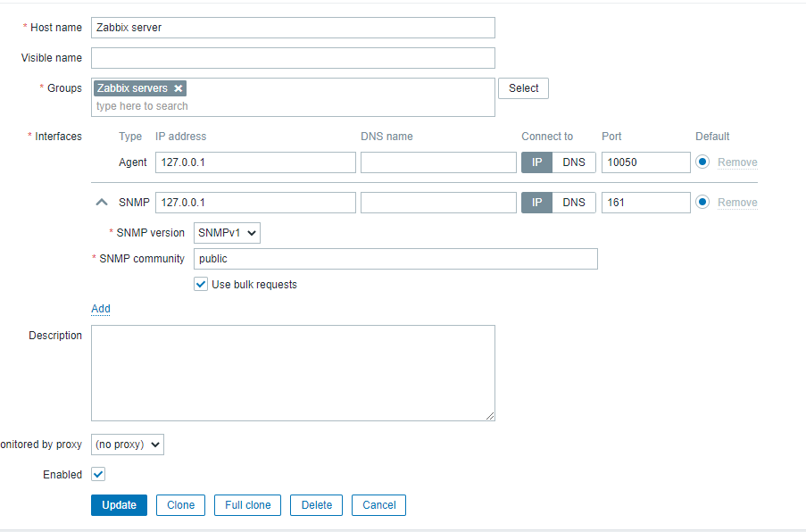806x532 pixels.
Task: Remove the Zabbix servers group tag
Action: 179,88
